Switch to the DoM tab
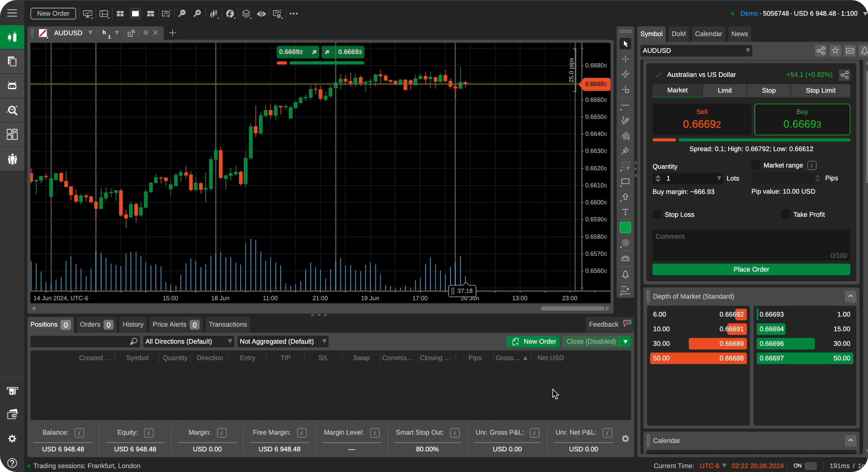 pos(679,34)
